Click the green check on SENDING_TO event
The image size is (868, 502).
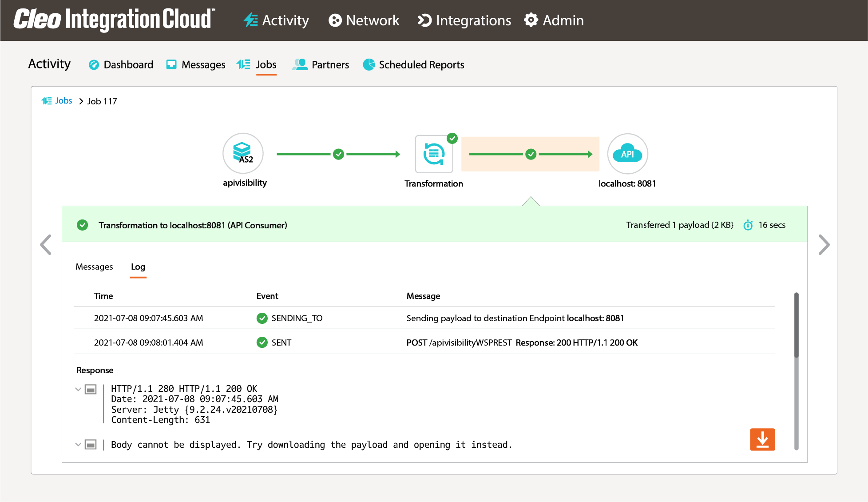click(x=262, y=318)
